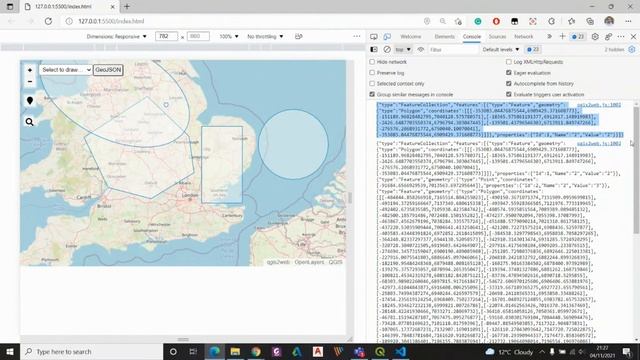This screenshot has width=640, height=360.
Task: Open the Windows Start menu
Action: [10, 351]
